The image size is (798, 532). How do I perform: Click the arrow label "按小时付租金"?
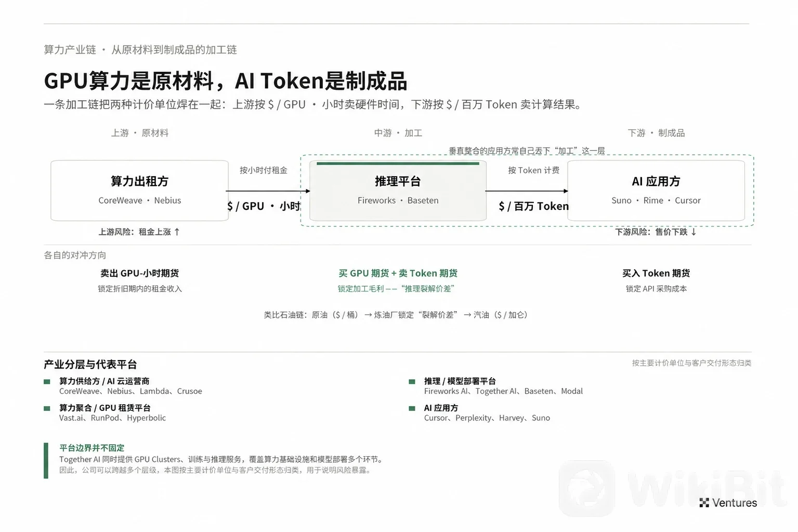(264, 170)
